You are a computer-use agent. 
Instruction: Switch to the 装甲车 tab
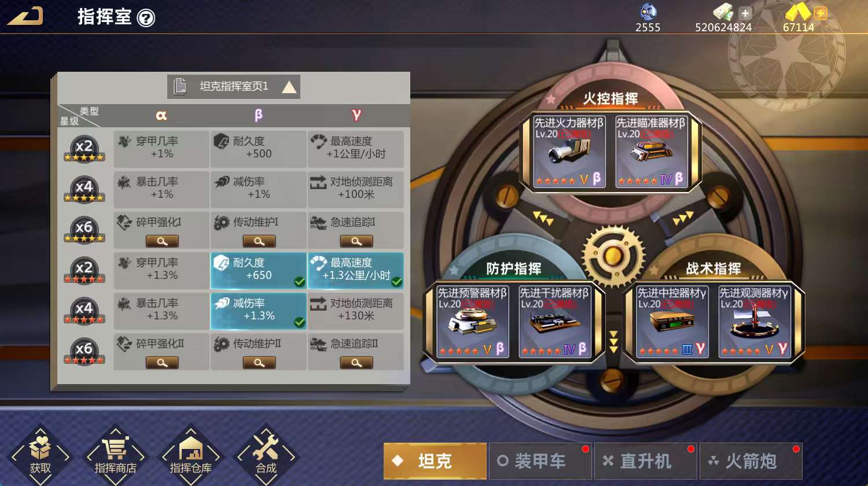coord(540,461)
